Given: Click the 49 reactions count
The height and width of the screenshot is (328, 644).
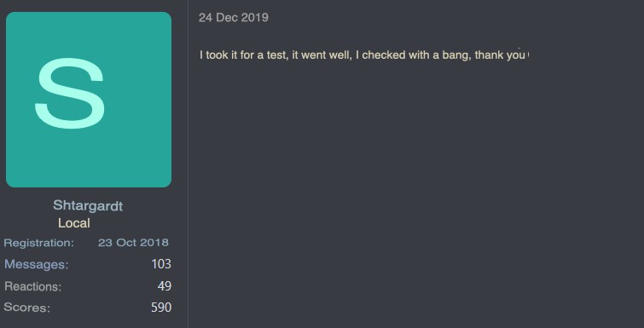Looking at the screenshot, I should pyautogui.click(x=165, y=285).
